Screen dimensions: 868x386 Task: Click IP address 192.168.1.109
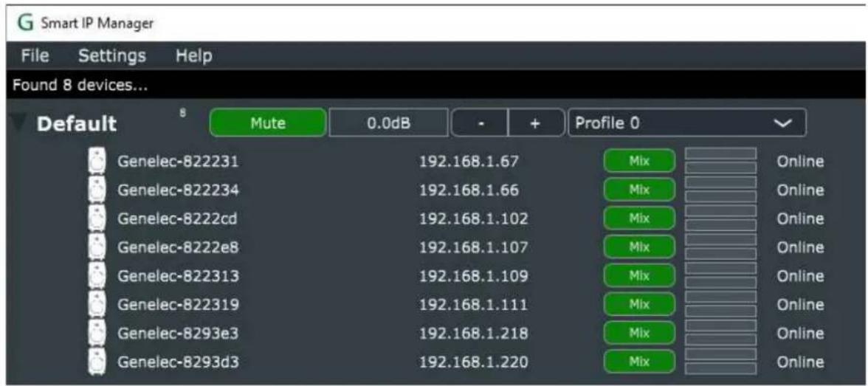coord(473,276)
